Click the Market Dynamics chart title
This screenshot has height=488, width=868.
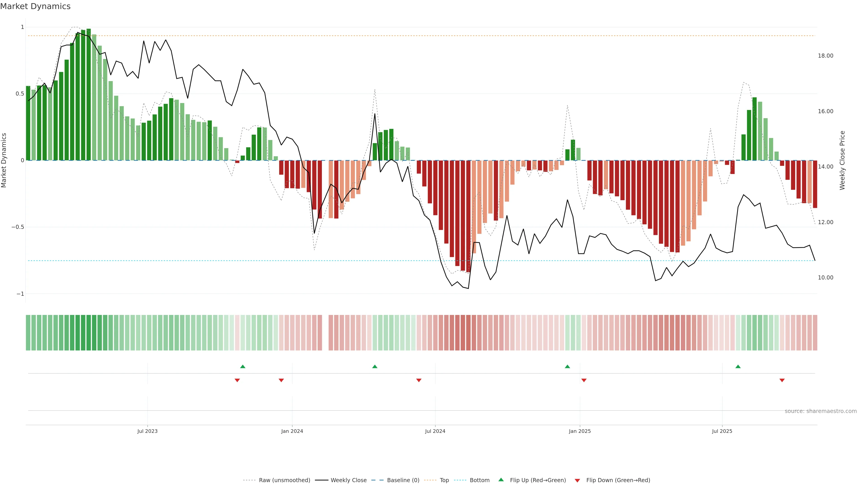pos(35,6)
